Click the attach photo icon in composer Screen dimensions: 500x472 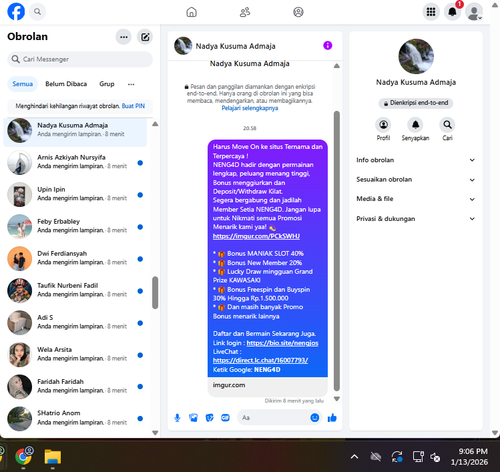coord(193,418)
